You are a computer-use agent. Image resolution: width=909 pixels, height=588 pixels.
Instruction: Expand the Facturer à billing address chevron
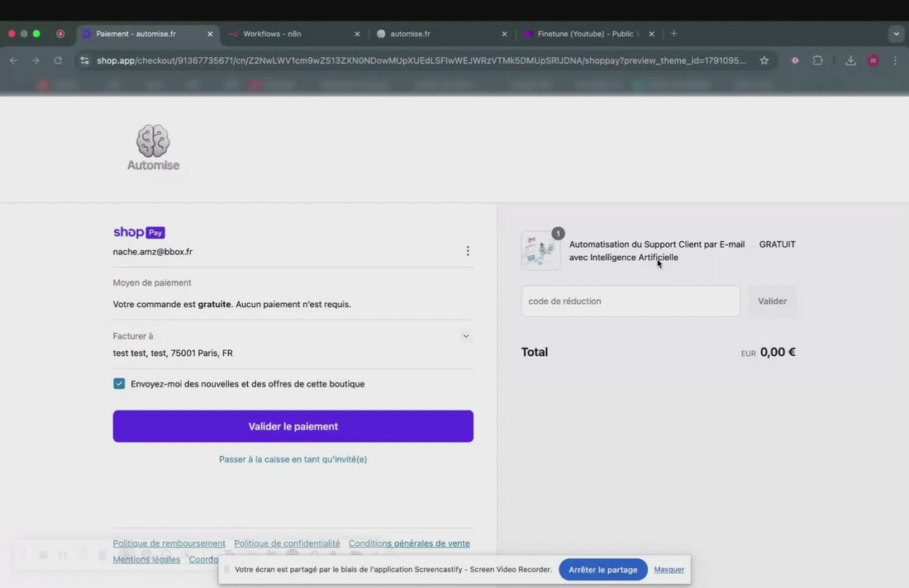click(x=465, y=336)
